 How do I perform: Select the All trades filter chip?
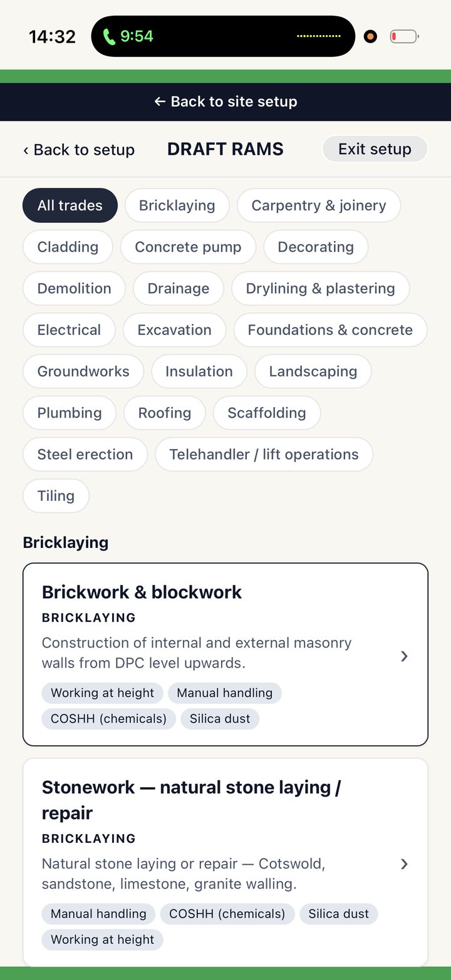click(70, 205)
